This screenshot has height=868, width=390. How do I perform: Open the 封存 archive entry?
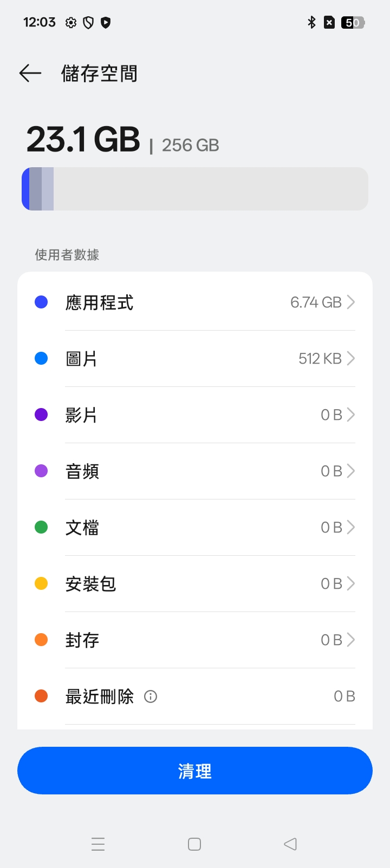click(195, 640)
